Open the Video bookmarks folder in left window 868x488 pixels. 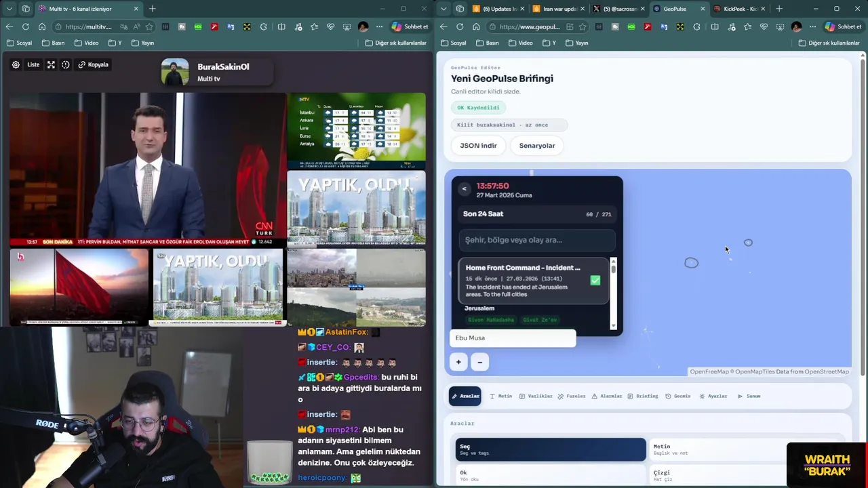tap(86, 43)
